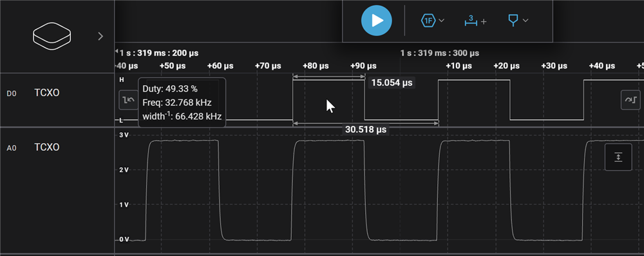644x256 pixels.
Task: Add a timing measurement marker pair
Action: tap(475, 21)
